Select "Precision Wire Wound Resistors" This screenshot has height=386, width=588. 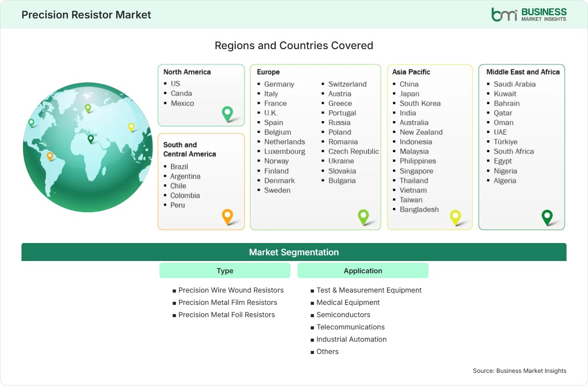(x=231, y=290)
